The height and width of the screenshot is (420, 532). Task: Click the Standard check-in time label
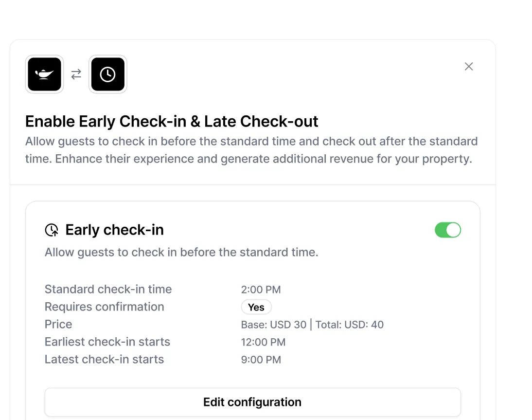[108, 289]
